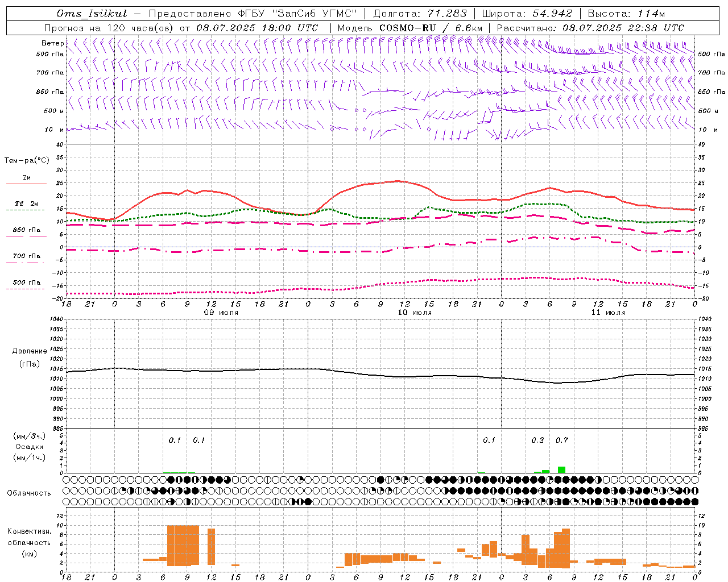Select the Высота: 114м label
This screenshot has width=728, height=582.
tap(626, 14)
